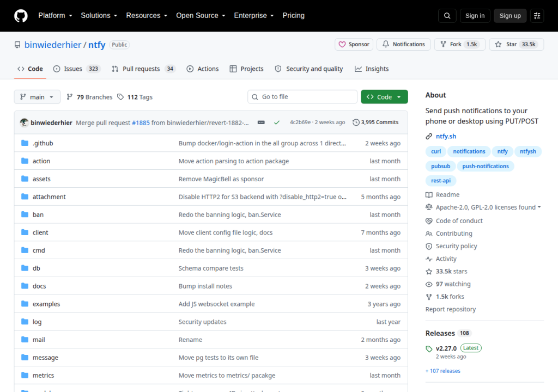Viewport: 558px width, 392px height.
Task: Expand the Enterprise menu
Action: coord(254,16)
